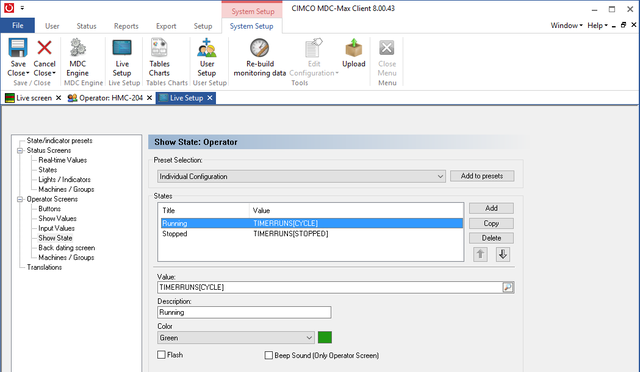The width and height of the screenshot is (640, 372).
Task: Open the Color dropdown showing Green
Action: (236, 338)
